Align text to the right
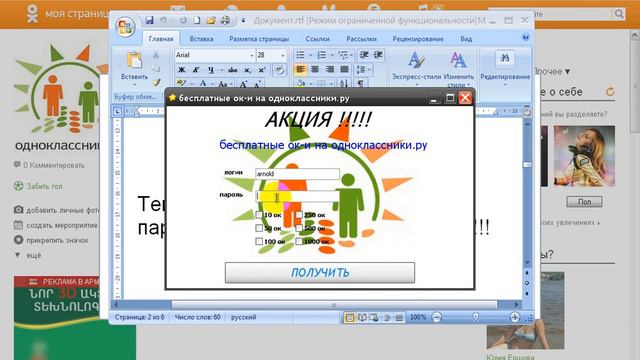Screen dimensions: 640x360 click(x=330, y=69)
